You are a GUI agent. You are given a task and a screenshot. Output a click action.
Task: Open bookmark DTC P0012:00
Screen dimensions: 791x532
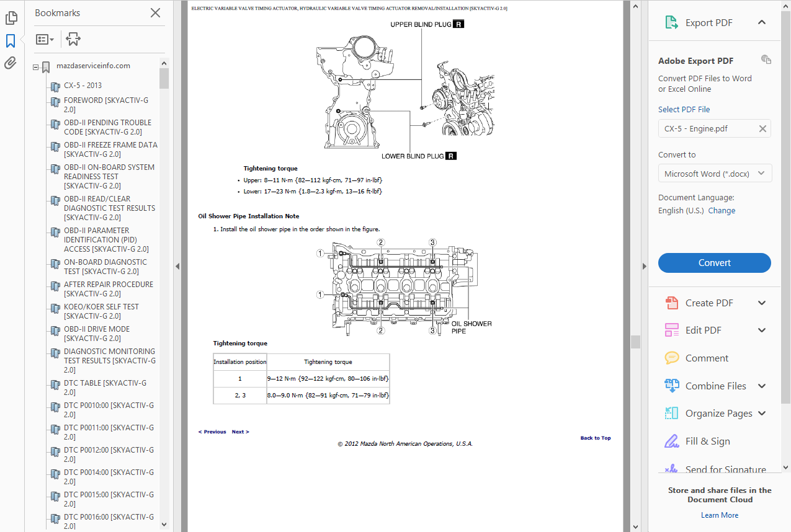(109, 454)
